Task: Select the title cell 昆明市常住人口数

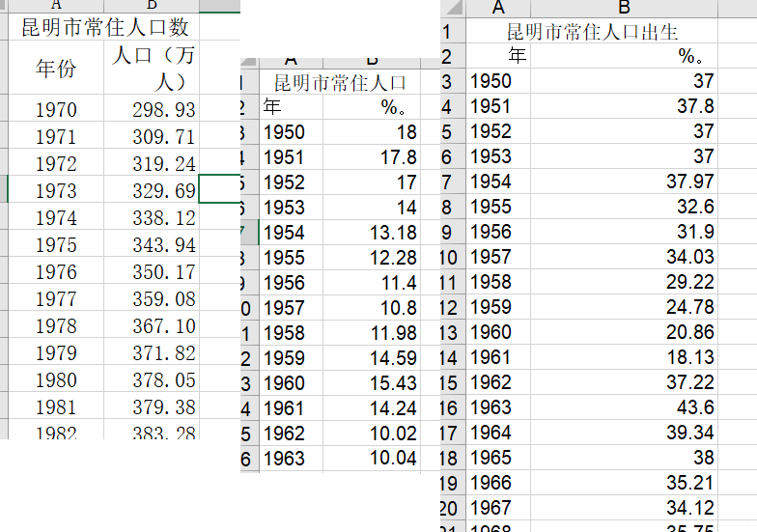Action: click(104, 27)
